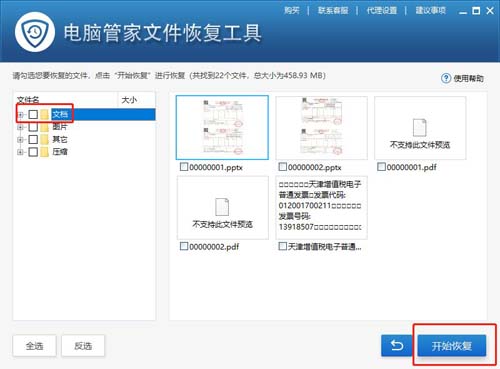The height and width of the screenshot is (369, 500).
Task: Click the shield logo of 电脑管家
Action: (x=34, y=32)
